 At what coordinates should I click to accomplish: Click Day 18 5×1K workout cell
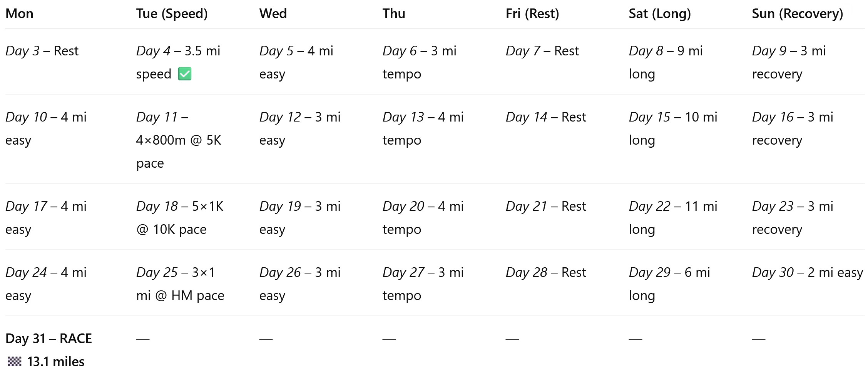coord(179,218)
